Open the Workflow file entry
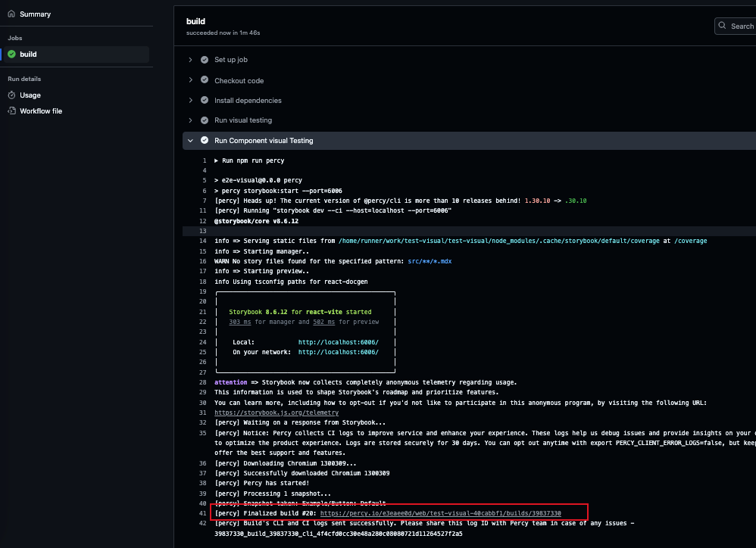This screenshot has height=548, width=756. coord(41,111)
